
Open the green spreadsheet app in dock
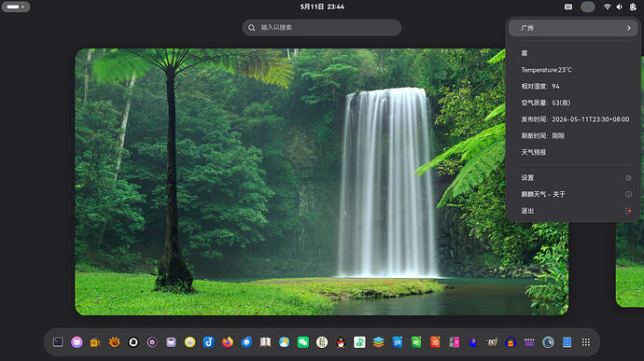click(416, 342)
